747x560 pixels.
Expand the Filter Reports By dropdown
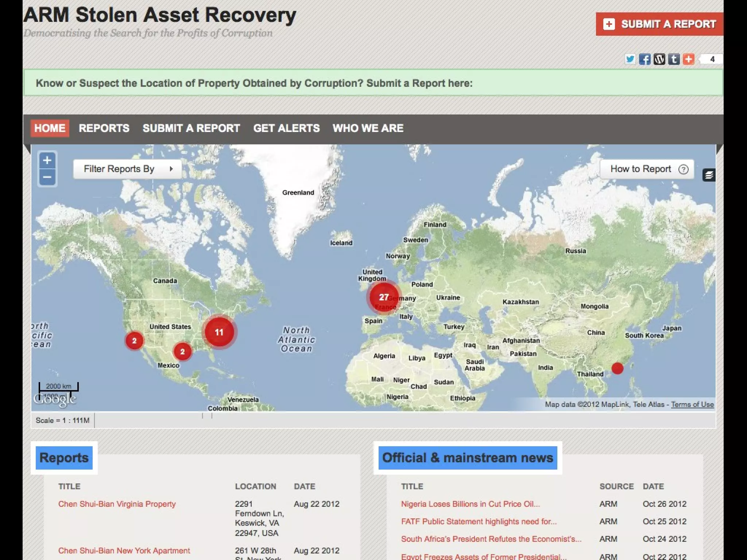(x=127, y=169)
